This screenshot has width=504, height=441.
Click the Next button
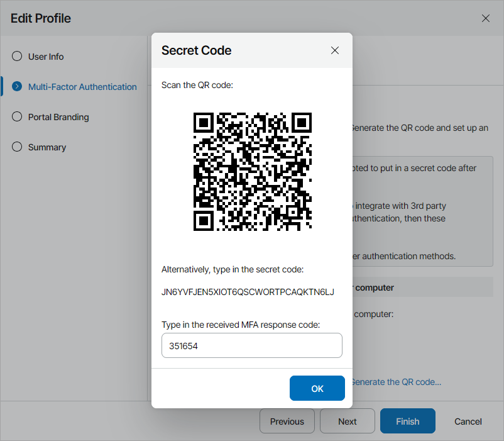click(348, 421)
